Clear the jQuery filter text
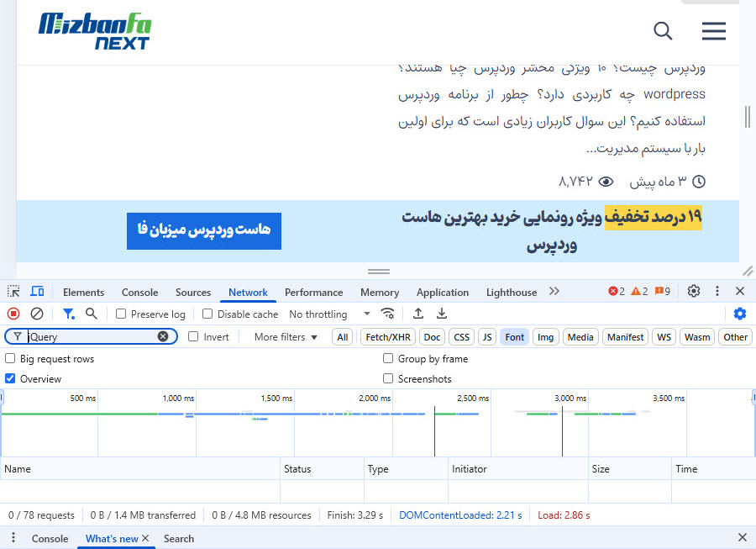 tap(163, 337)
